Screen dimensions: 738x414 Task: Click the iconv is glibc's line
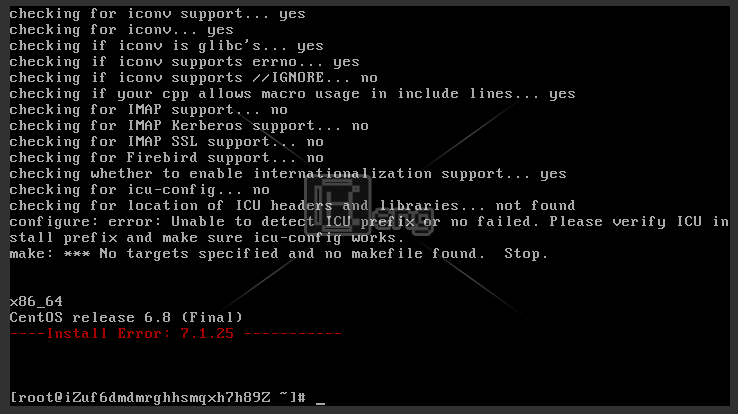click(x=167, y=46)
